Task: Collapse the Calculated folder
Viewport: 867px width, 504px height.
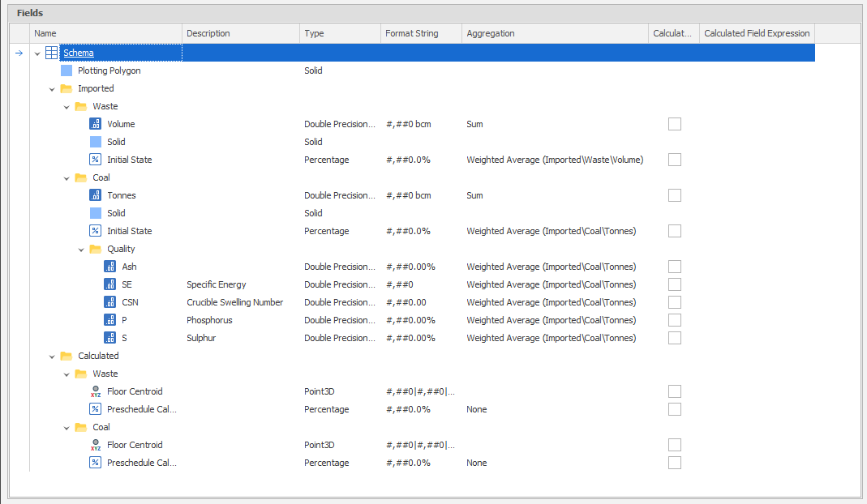Action: (52, 357)
